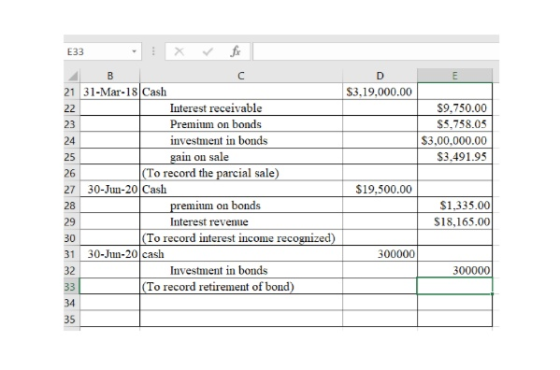Image resolution: width=560 pixels, height=370 pixels.
Task: Select row 27 header
Action: (71, 189)
